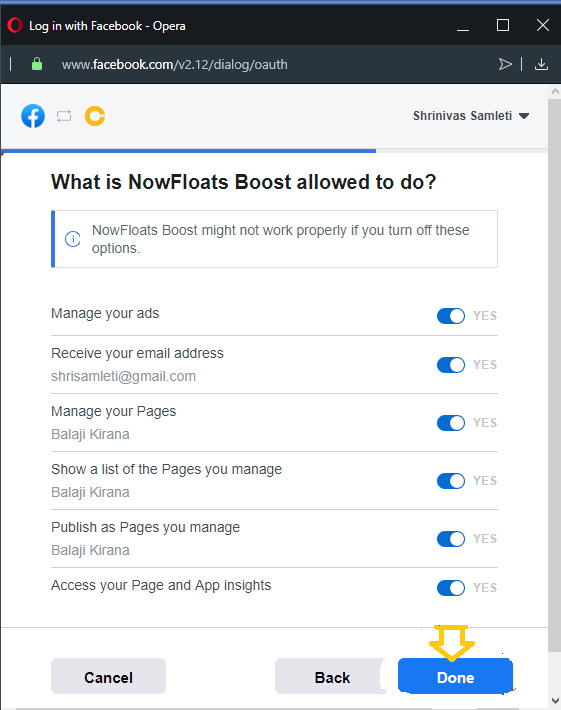Image resolution: width=561 pixels, height=710 pixels.
Task: Click the orange NowFloats Boost app icon
Action: (x=95, y=116)
